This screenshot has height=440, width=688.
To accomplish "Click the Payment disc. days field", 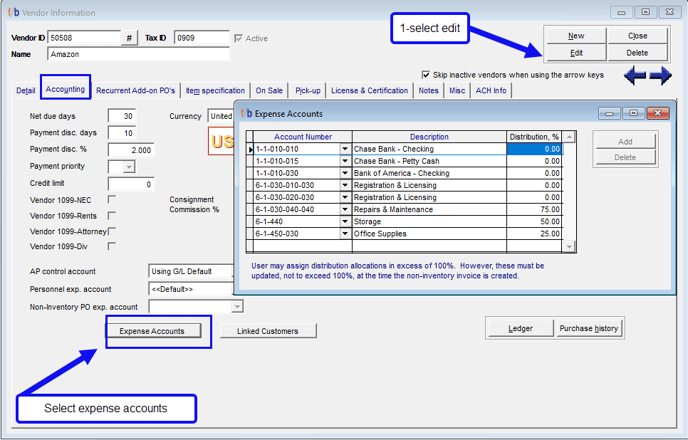I will point(122,133).
